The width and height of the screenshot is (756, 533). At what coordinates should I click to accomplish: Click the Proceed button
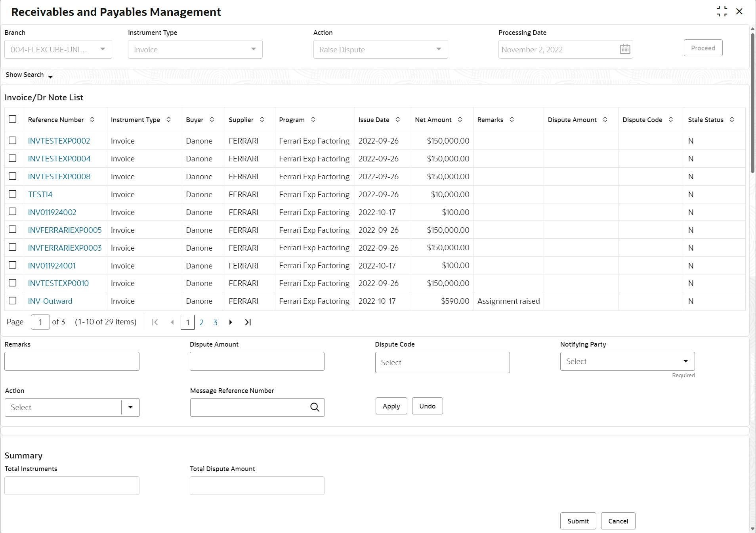pos(703,48)
